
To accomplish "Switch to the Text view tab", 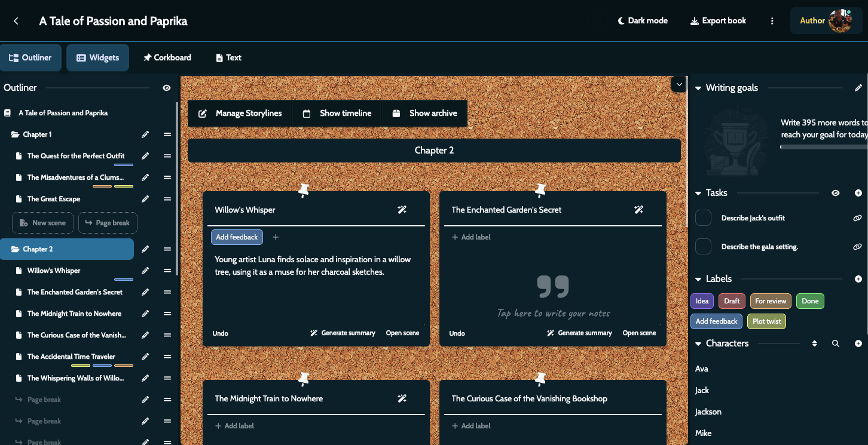I will pos(228,57).
